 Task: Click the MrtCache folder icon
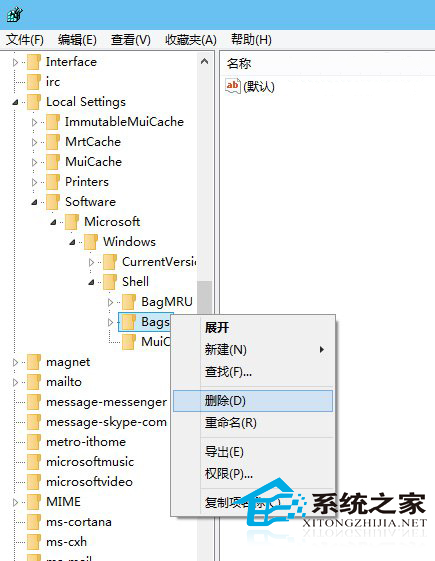(x=53, y=142)
